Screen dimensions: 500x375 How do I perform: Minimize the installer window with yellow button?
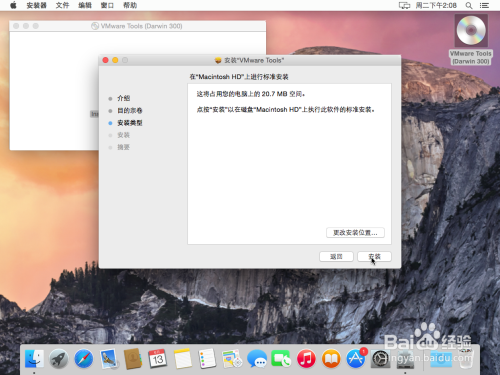click(115, 60)
